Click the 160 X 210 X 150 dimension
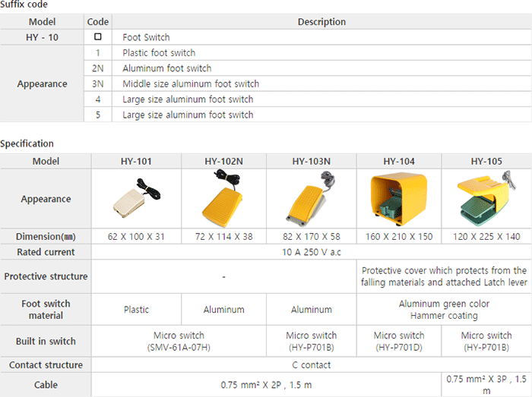 point(399,236)
